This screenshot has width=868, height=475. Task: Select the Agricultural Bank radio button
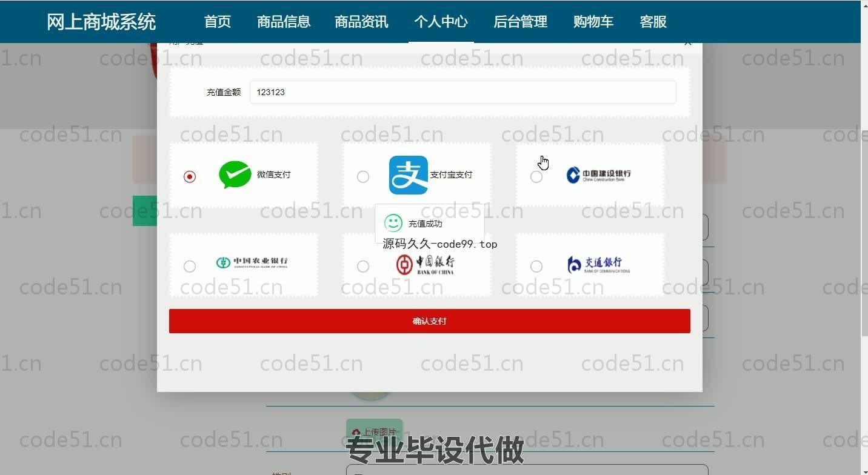[190, 267]
